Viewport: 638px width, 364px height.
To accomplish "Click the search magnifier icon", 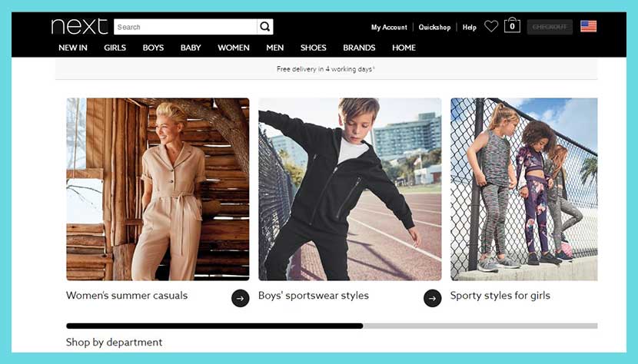I will [x=265, y=27].
